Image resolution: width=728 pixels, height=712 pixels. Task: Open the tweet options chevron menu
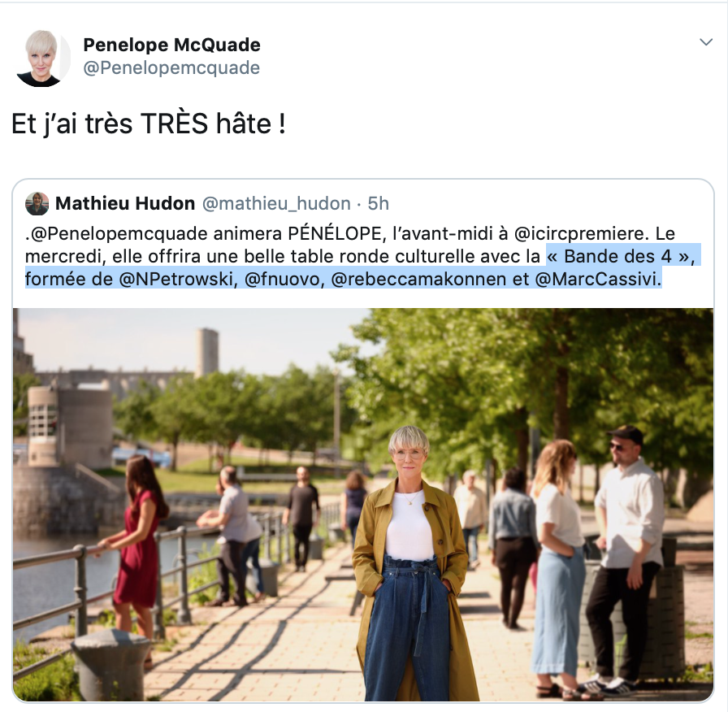click(x=706, y=42)
